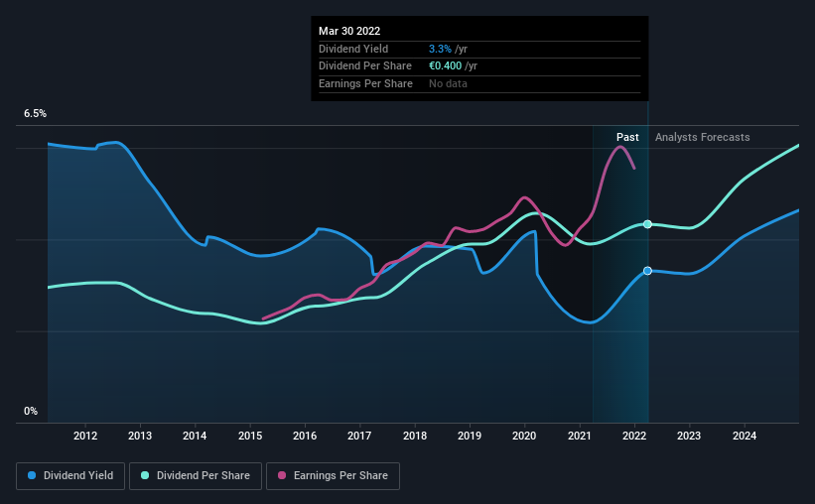Click the Past section label
Viewport: 815px width, 504px height.
tap(627, 137)
